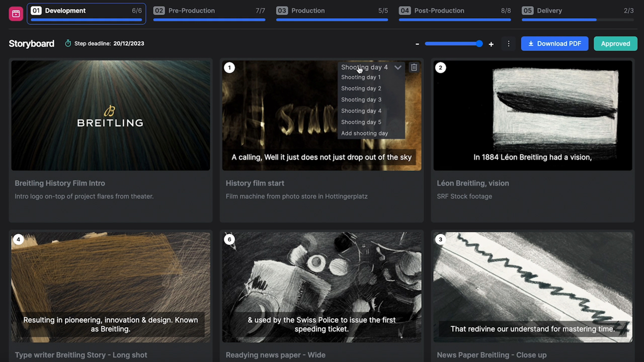Select Add shooting day option
644x362 pixels.
[x=364, y=133]
